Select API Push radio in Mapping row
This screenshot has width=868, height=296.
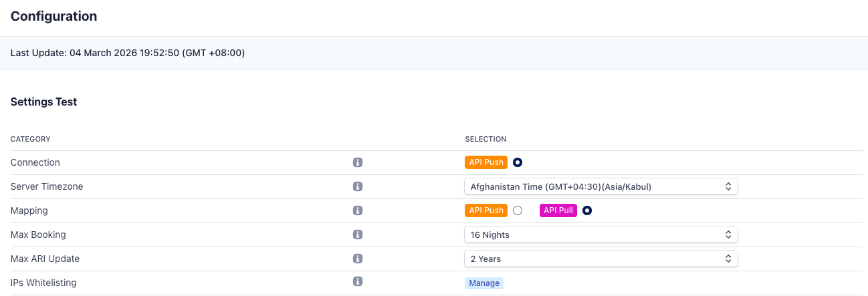518,210
